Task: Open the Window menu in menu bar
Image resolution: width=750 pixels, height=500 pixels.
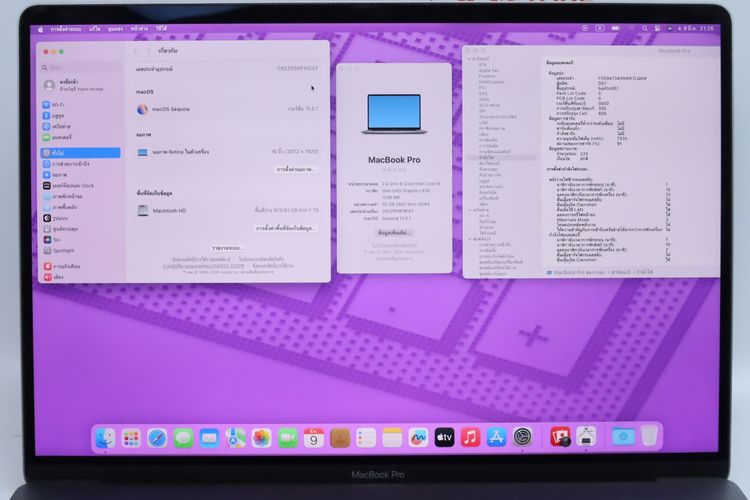Action: (139, 29)
